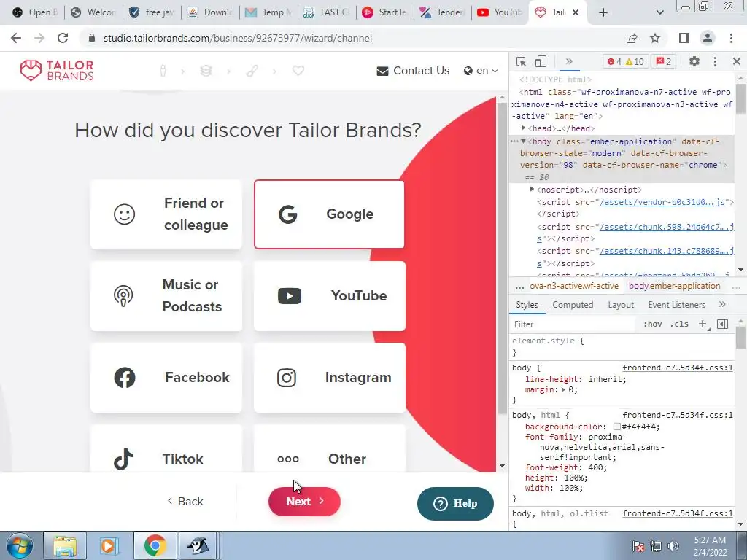Pick the Facebook option card
This screenshot has width=747, height=560.
coord(166,378)
